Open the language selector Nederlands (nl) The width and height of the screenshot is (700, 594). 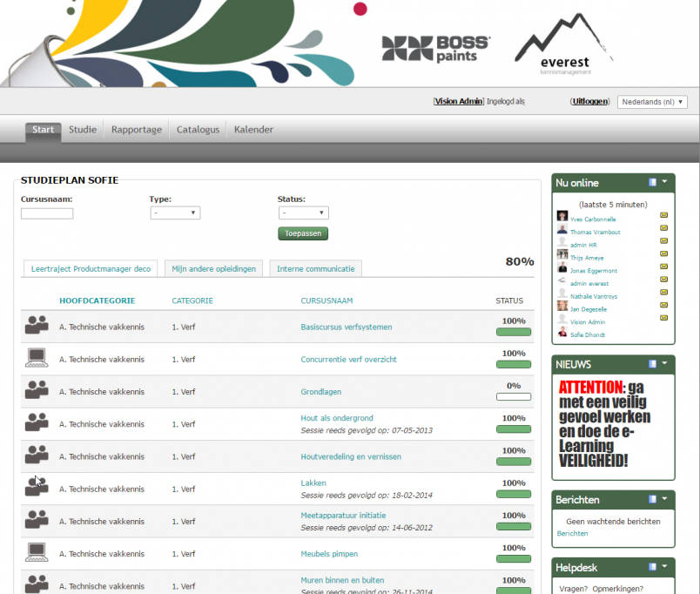pos(652,102)
